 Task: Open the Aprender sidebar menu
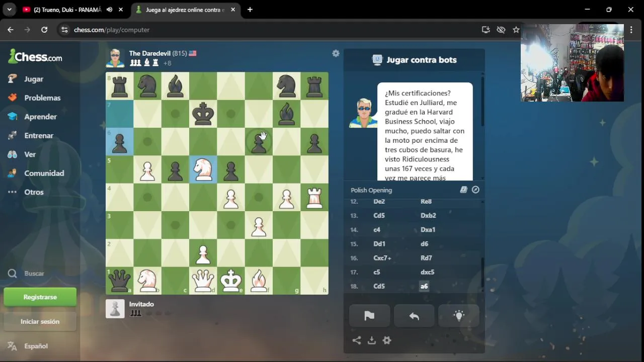40,117
